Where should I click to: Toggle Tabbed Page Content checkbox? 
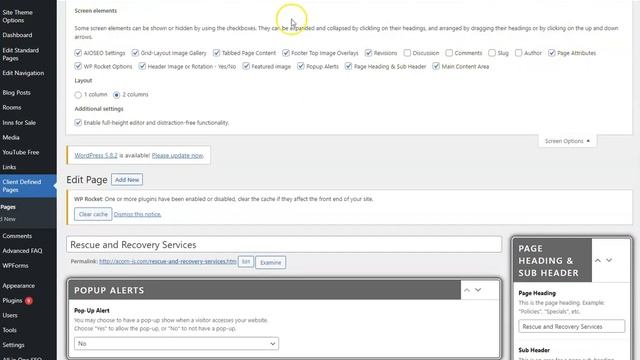point(216,53)
